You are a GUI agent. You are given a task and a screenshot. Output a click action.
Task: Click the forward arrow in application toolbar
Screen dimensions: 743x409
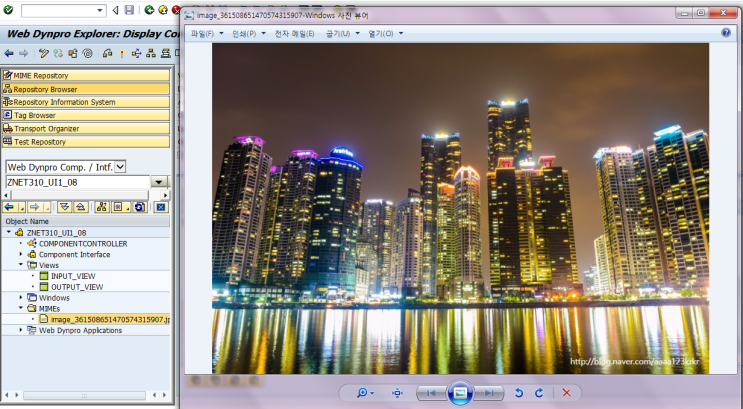[x=23, y=54]
